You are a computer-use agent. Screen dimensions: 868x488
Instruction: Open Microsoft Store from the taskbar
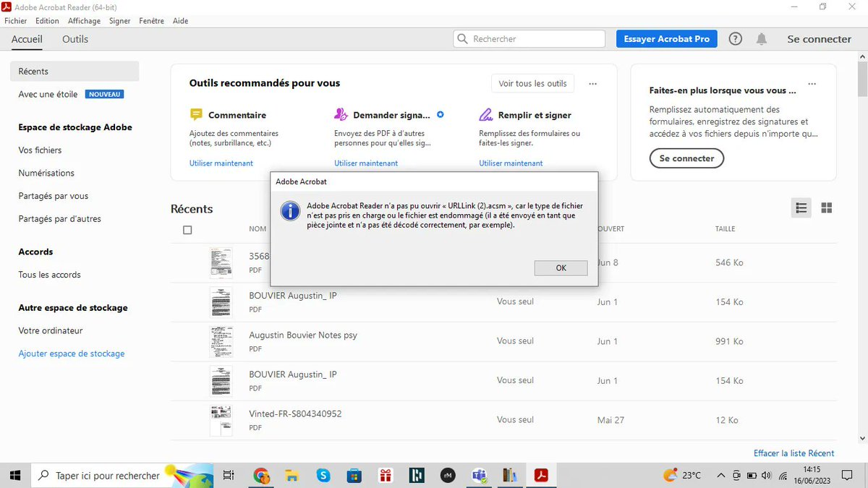[354, 475]
